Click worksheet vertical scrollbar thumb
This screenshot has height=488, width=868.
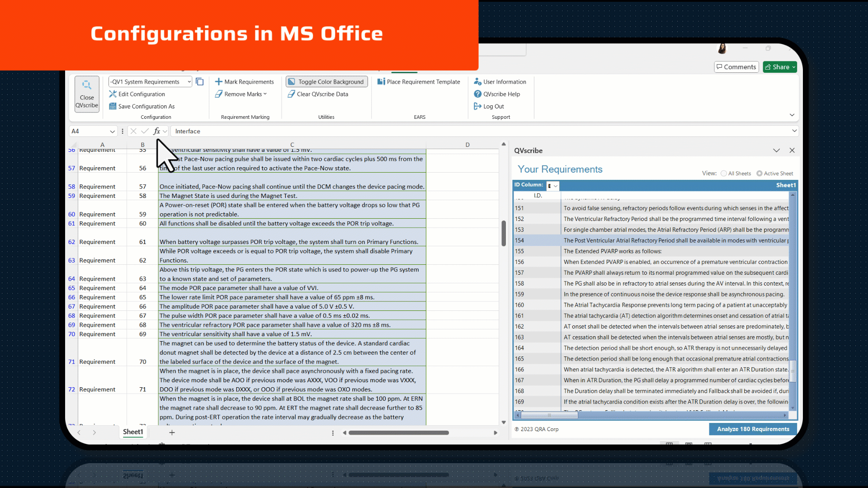[x=504, y=233]
